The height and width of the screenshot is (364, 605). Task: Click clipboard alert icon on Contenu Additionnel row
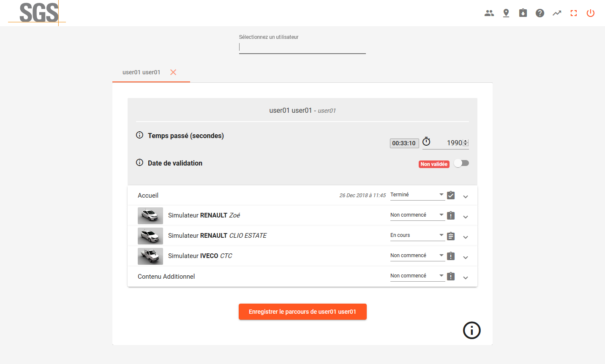tap(451, 276)
